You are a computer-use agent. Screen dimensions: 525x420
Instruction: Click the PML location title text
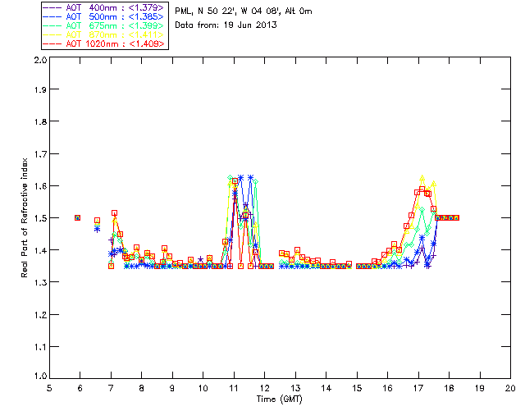coord(244,11)
